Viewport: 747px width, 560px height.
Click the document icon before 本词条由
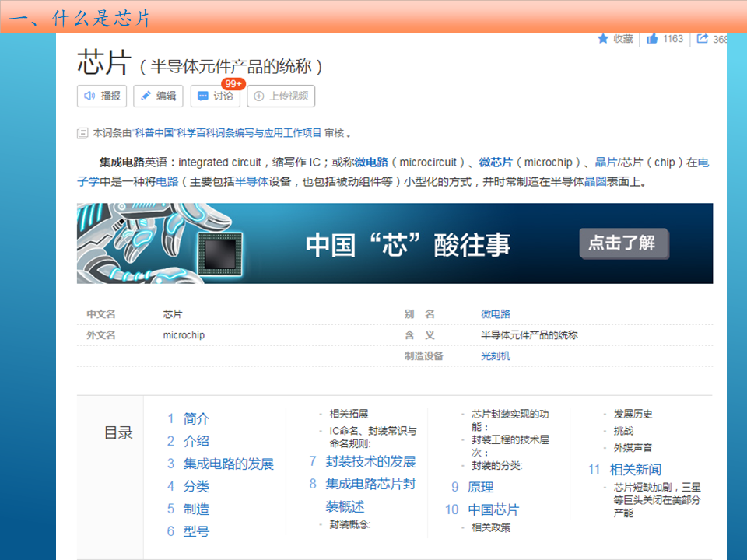pyautogui.click(x=82, y=133)
